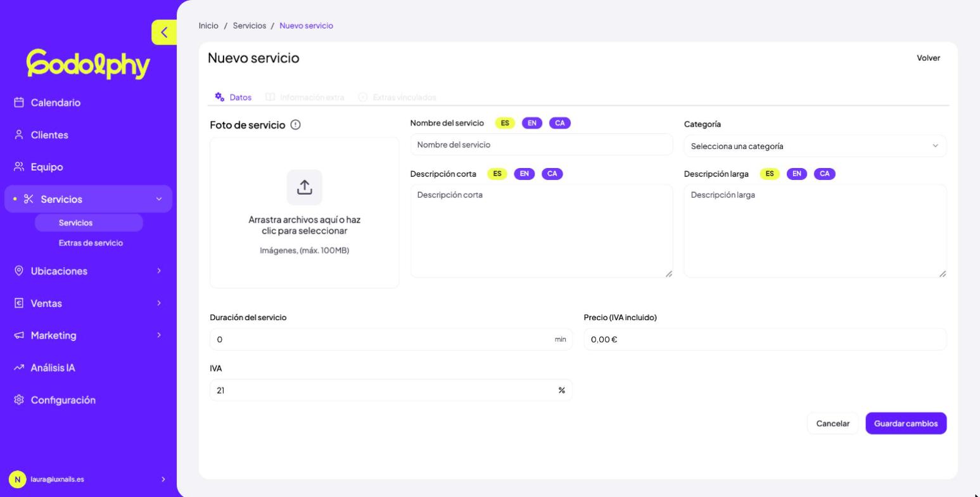Click info icon next to Foto de servicio

[x=295, y=125]
